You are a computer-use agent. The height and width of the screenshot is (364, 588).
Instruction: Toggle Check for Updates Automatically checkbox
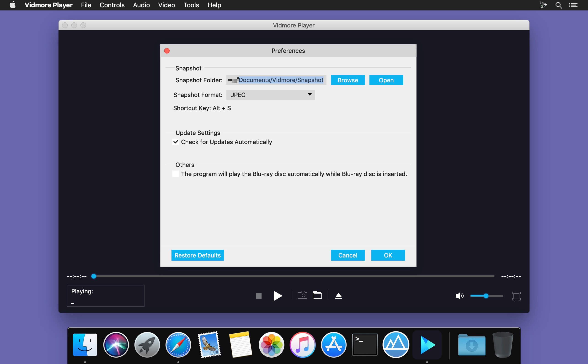point(175,142)
